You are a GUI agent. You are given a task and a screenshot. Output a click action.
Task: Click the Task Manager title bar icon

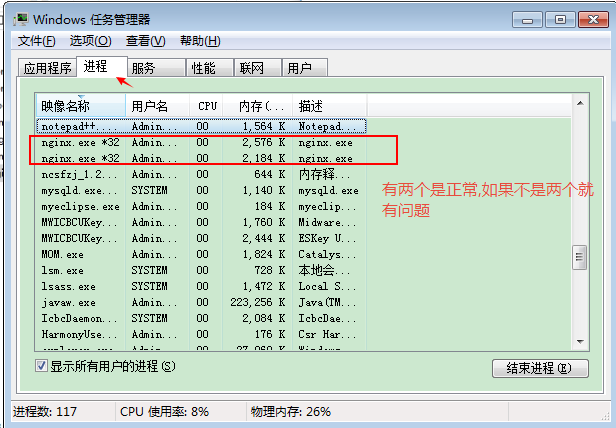click(x=21, y=19)
